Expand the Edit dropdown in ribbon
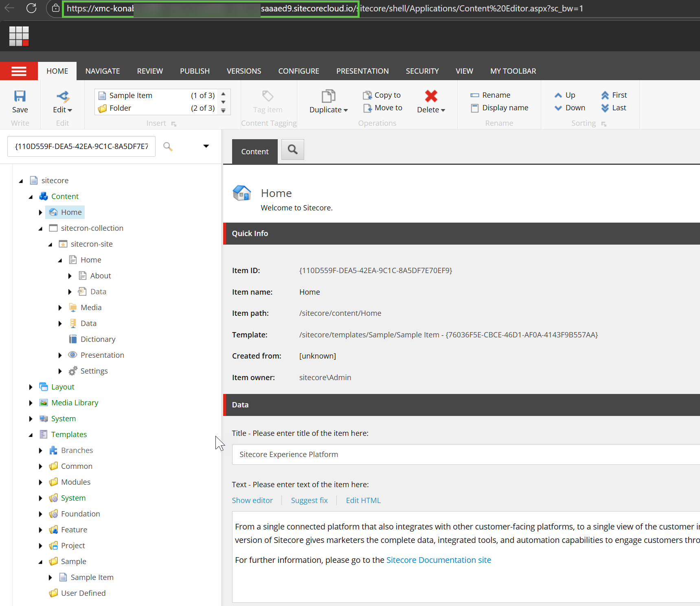Screen dimensions: 700x606 62,110
